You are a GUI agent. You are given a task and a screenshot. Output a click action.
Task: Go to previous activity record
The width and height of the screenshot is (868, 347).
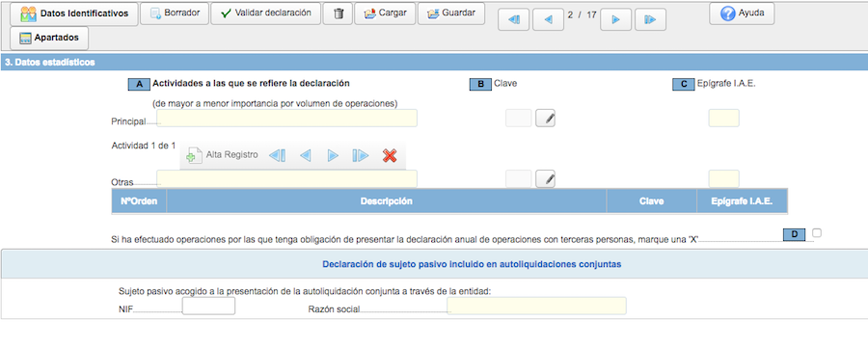[x=305, y=156]
